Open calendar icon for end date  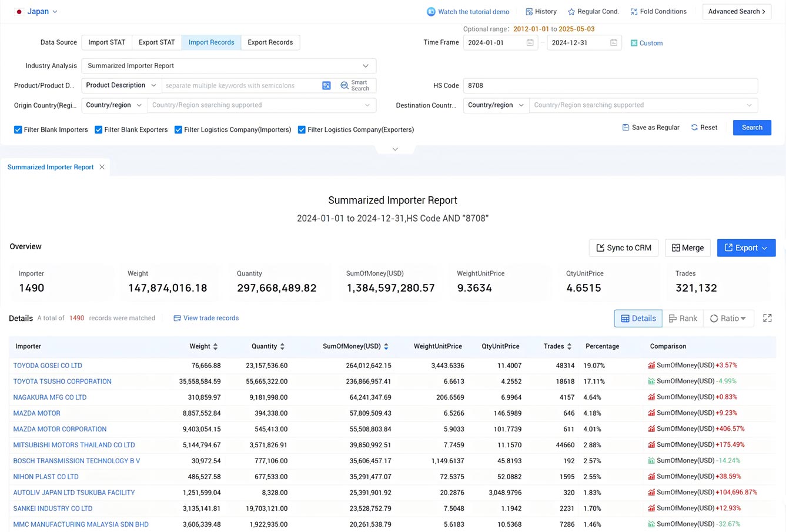tap(614, 43)
